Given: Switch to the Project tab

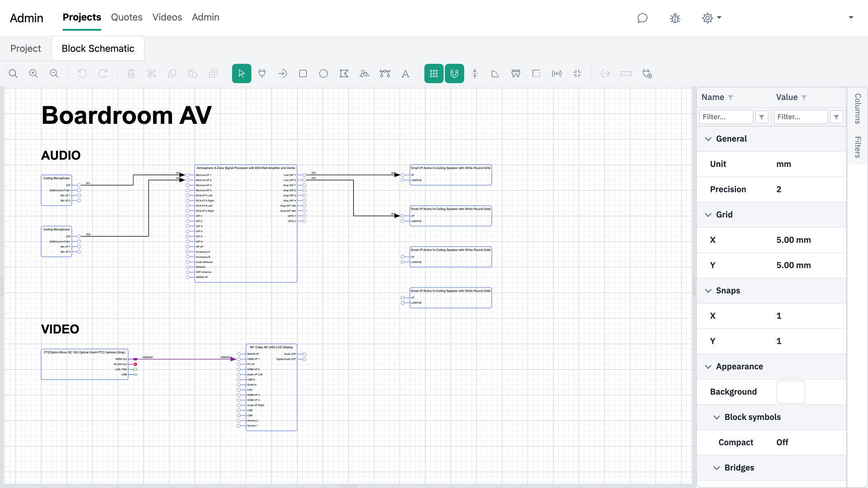Looking at the screenshot, I should pyautogui.click(x=26, y=48).
